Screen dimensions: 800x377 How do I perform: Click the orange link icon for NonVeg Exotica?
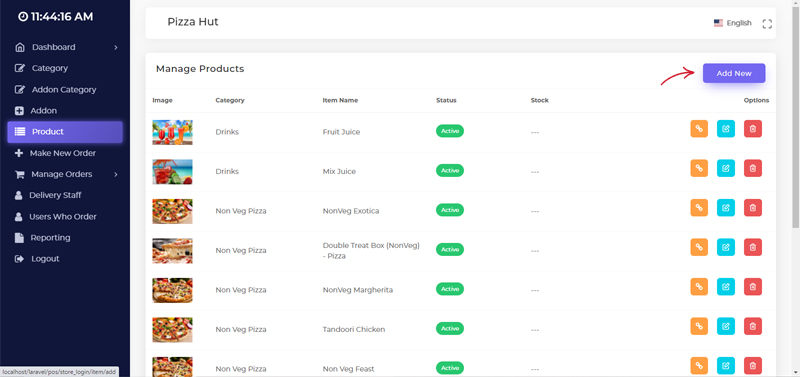point(699,208)
